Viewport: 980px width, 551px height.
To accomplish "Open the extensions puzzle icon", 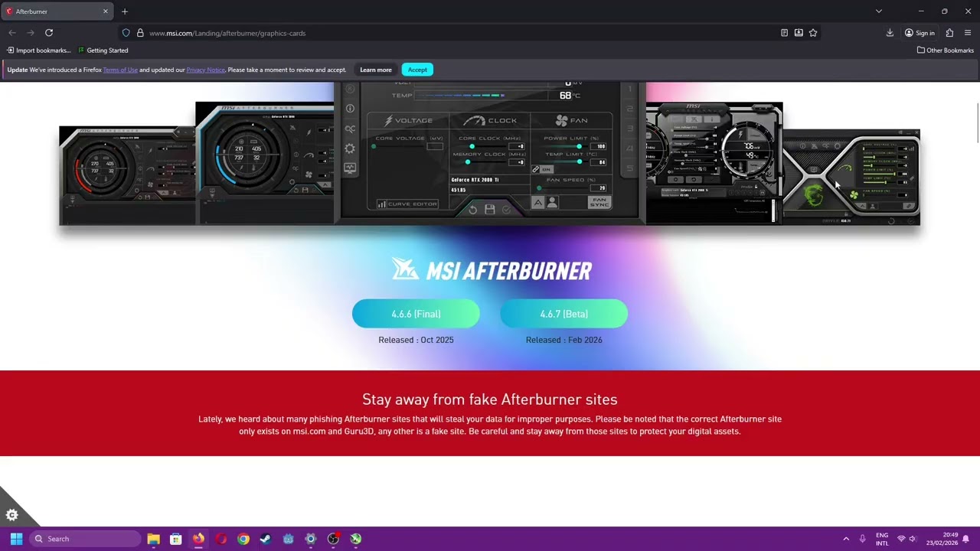I will point(949,33).
